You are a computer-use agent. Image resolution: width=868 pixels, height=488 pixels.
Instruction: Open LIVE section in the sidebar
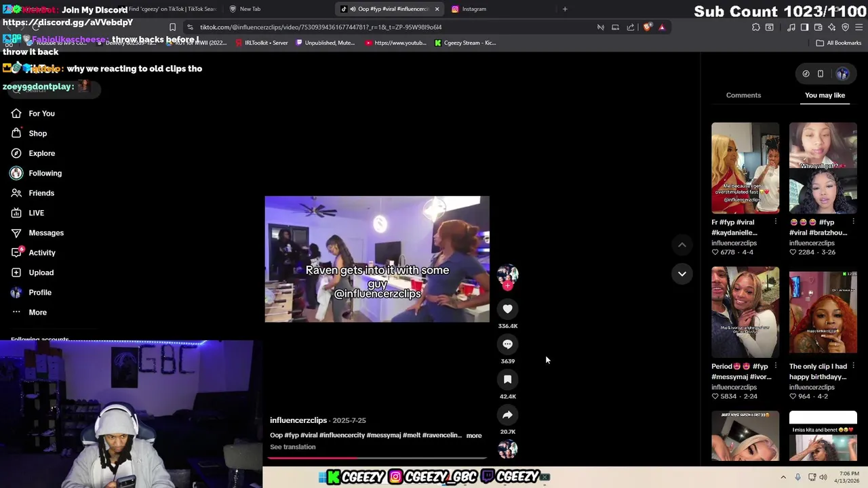36,213
